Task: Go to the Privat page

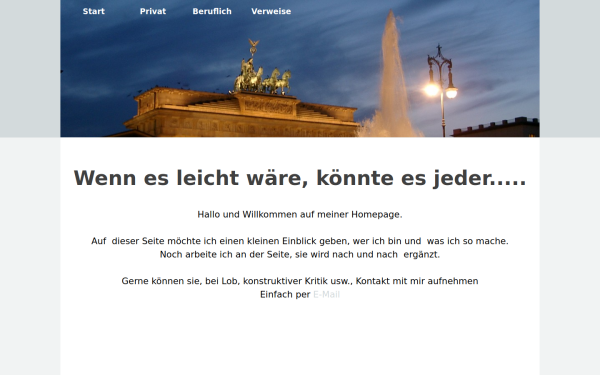Action: 153,11
